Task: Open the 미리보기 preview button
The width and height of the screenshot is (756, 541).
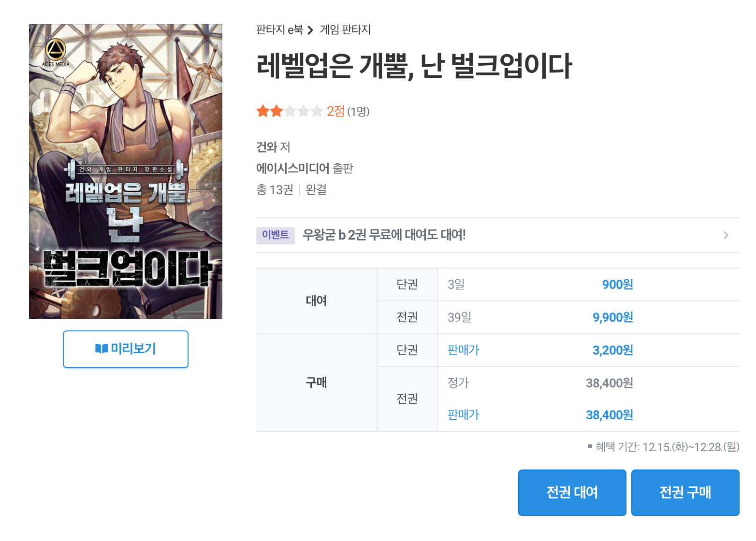Action: 126,349
